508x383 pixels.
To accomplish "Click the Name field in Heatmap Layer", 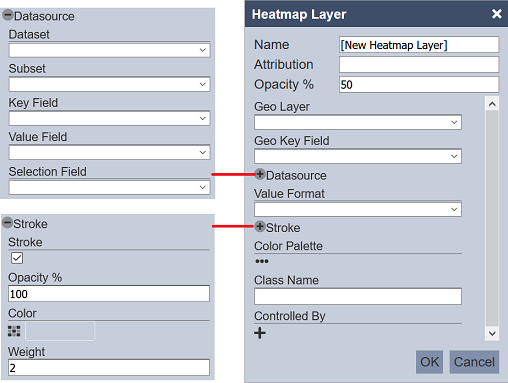I will point(419,45).
